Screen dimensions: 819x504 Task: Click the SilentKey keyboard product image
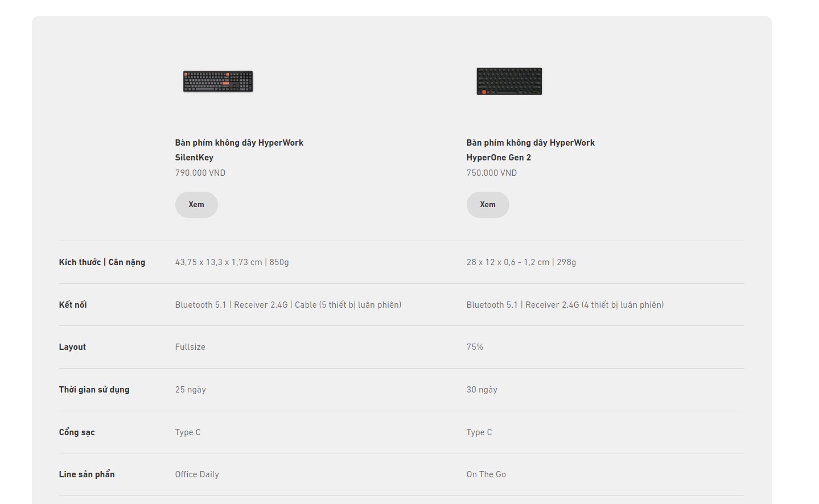coord(218,81)
